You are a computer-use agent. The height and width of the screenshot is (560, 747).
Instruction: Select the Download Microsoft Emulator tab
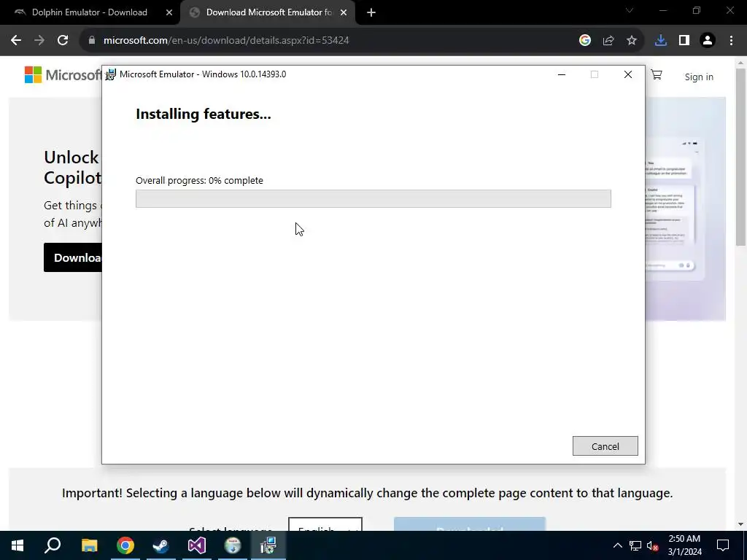tap(268, 12)
